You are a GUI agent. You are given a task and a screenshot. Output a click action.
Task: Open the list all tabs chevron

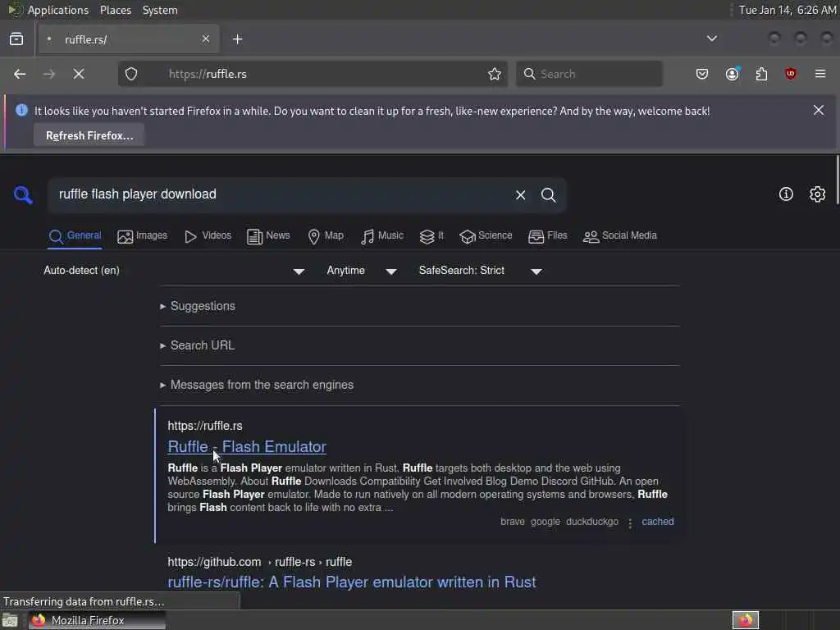click(x=712, y=39)
